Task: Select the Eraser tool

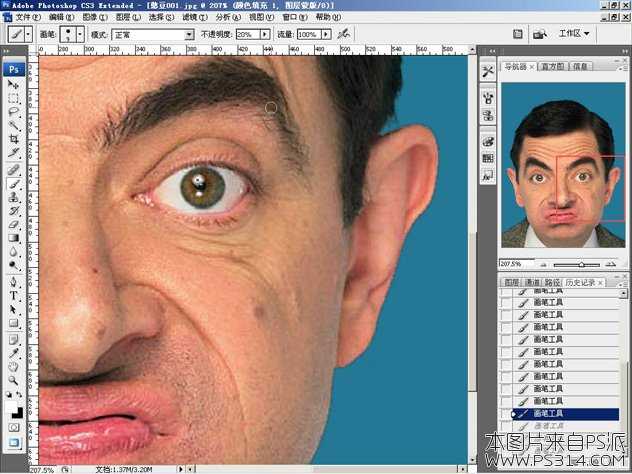Action: point(14,225)
